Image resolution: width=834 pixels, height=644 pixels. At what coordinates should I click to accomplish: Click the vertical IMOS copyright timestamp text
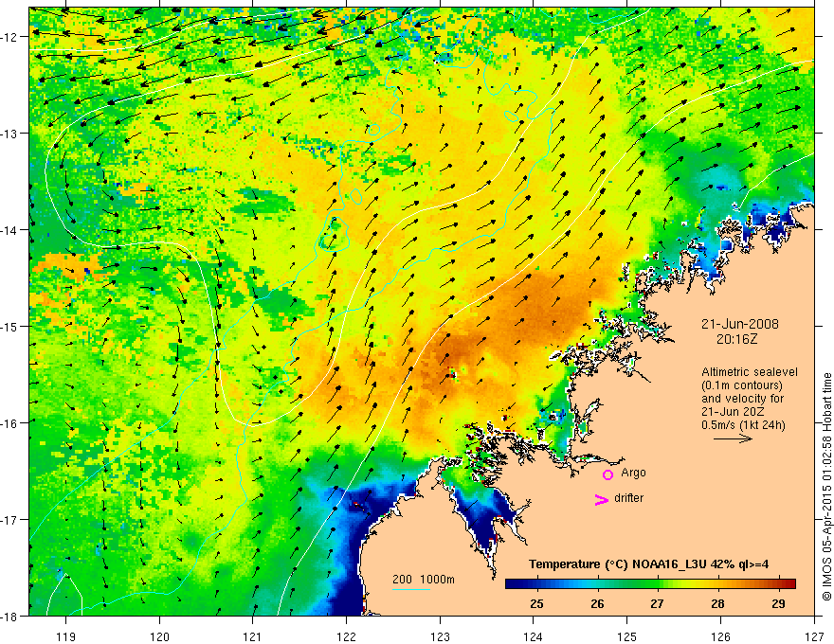pyautogui.click(x=826, y=487)
